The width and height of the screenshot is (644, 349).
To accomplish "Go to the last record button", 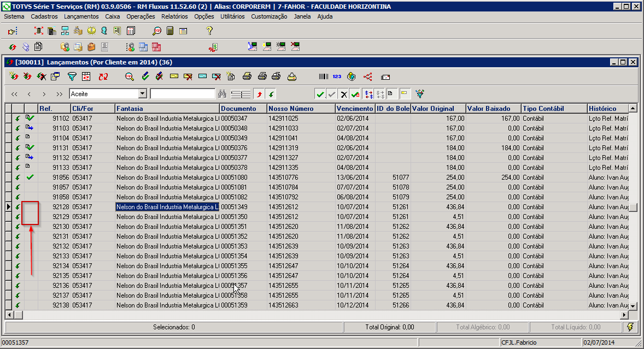I will tap(59, 94).
